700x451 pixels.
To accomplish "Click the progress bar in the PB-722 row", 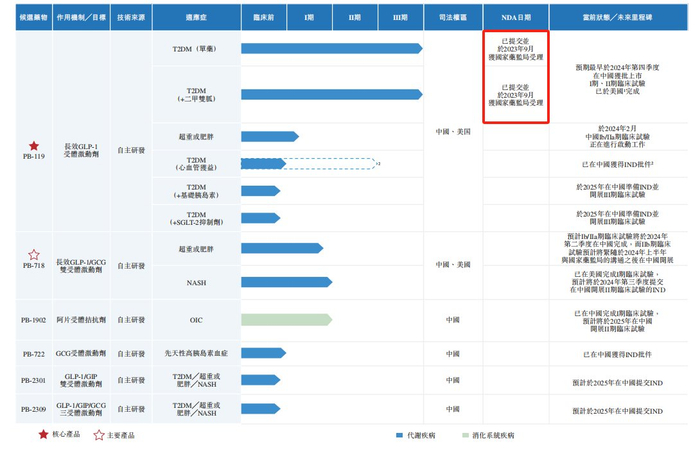I will click(263, 353).
